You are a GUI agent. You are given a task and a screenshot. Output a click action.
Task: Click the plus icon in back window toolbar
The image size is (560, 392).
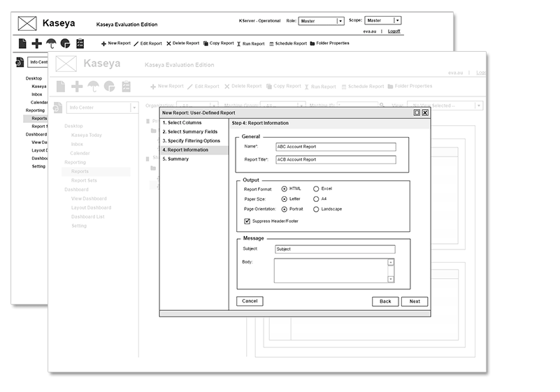coord(36,43)
